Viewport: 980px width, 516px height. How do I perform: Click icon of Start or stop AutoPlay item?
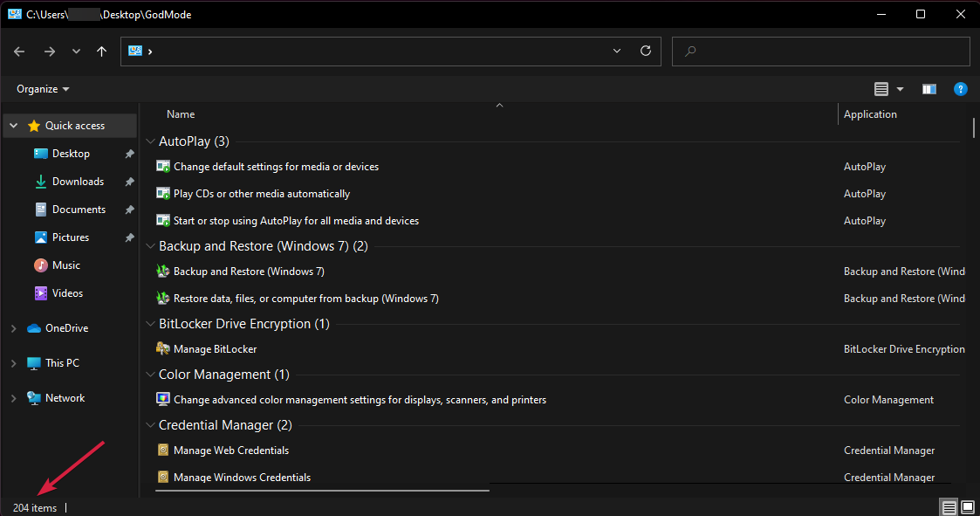[x=163, y=221]
